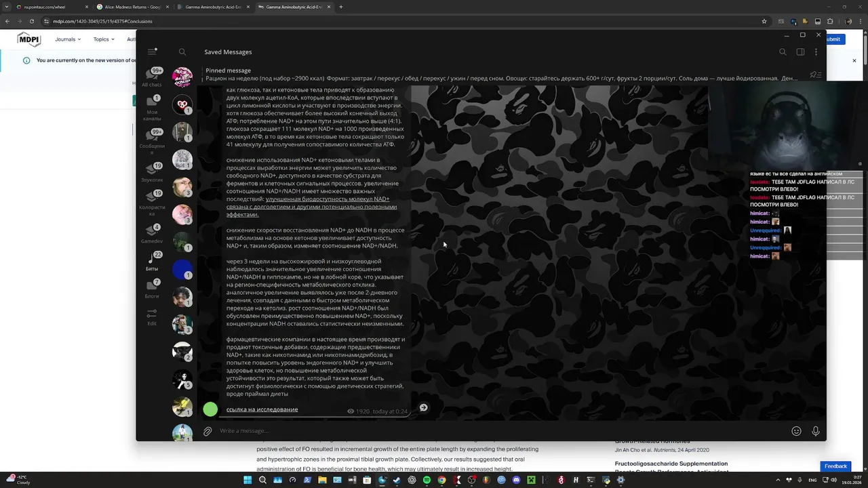Open the emoji picker in Telegram
868x488 pixels.
click(796, 431)
